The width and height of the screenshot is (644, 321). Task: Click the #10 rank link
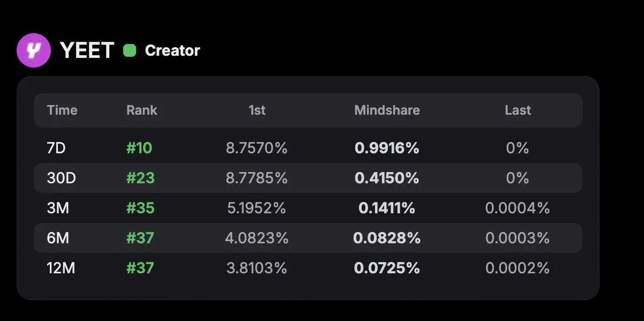point(140,148)
